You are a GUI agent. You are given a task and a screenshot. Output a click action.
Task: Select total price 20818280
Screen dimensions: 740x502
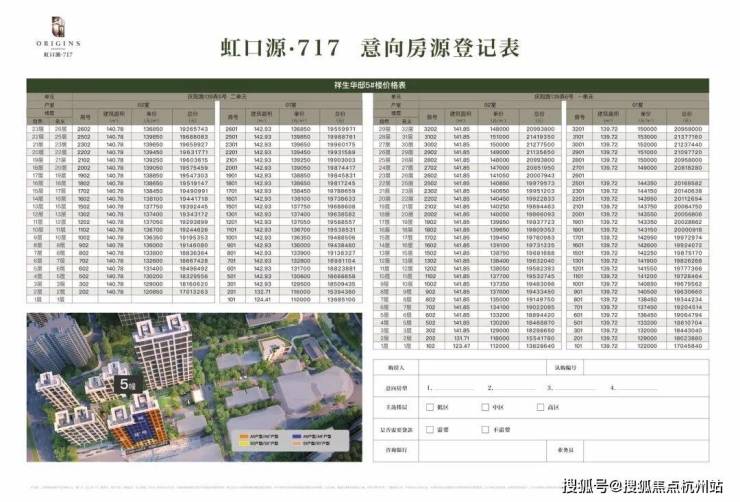click(x=688, y=167)
